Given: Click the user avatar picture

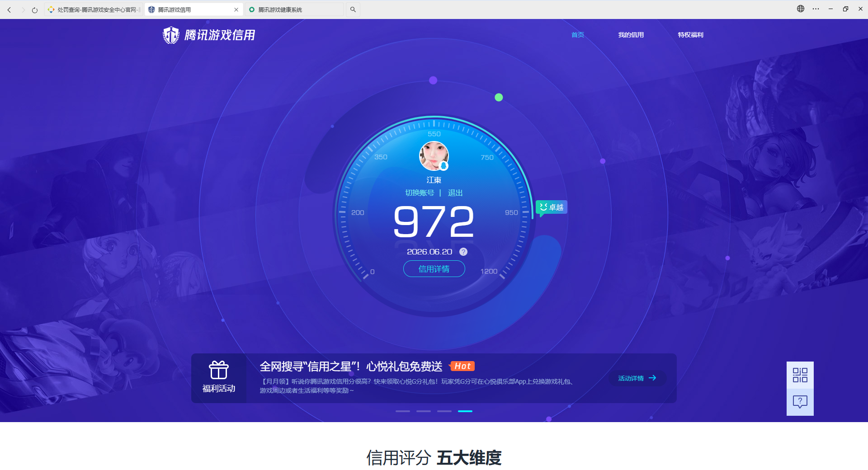Looking at the screenshot, I should coord(434,156).
